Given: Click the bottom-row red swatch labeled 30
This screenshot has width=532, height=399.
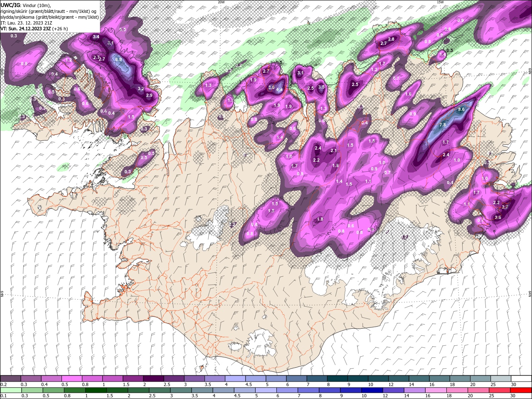Looking at the screenshot, I should click(x=521, y=390).
